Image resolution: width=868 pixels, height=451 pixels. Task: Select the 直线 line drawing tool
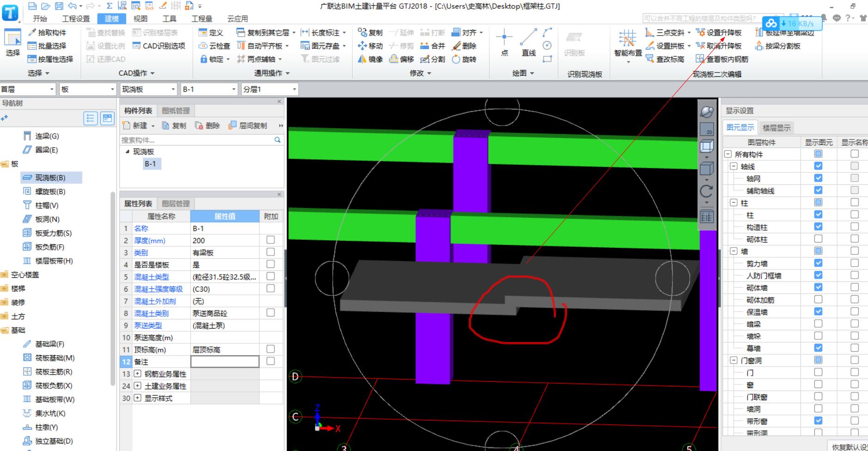(x=529, y=43)
